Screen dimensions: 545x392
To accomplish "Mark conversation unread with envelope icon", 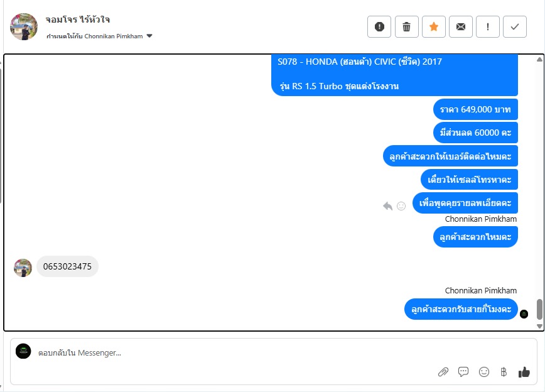I will point(460,26).
